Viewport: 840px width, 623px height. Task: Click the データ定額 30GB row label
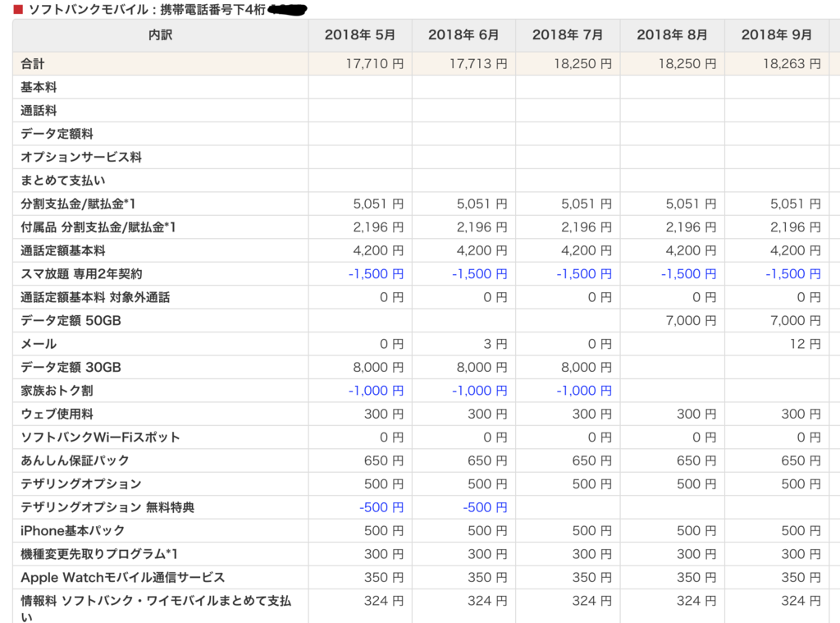tap(71, 367)
